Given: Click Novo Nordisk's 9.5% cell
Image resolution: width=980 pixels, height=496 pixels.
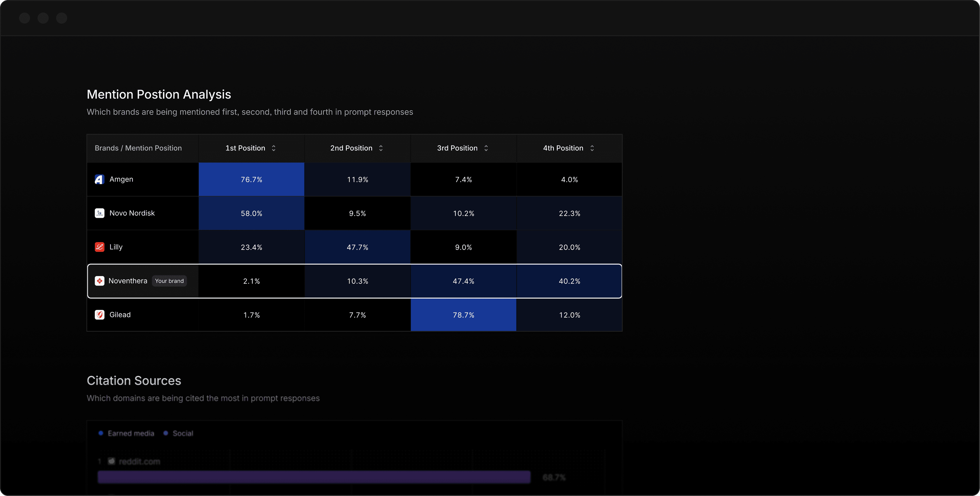Looking at the screenshot, I should [357, 213].
